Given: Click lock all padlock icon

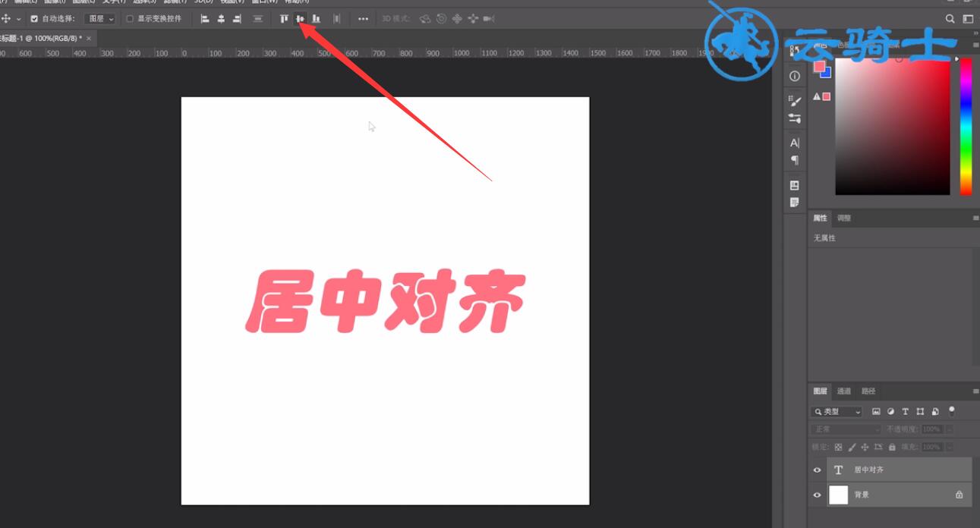Looking at the screenshot, I should (892, 448).
